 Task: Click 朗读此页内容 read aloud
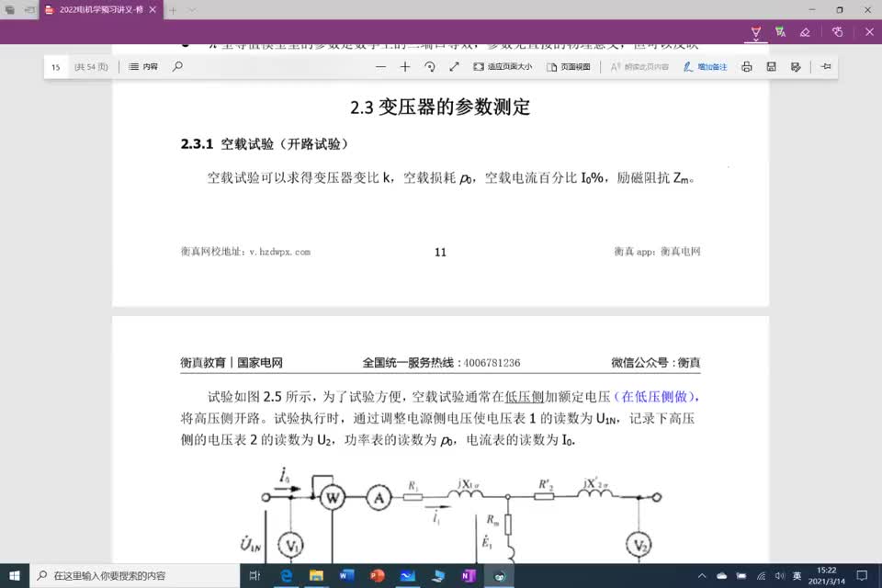639,67
